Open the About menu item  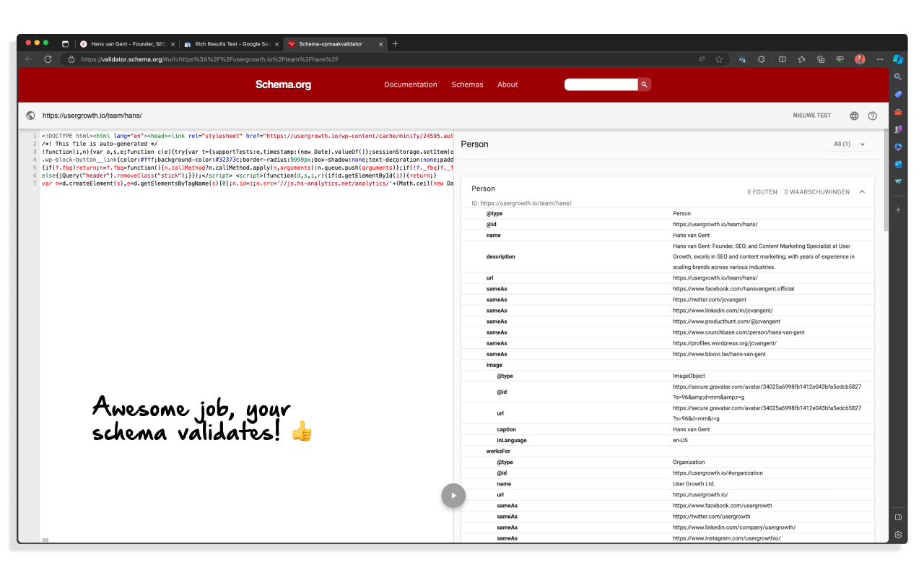tap(507, 85)
